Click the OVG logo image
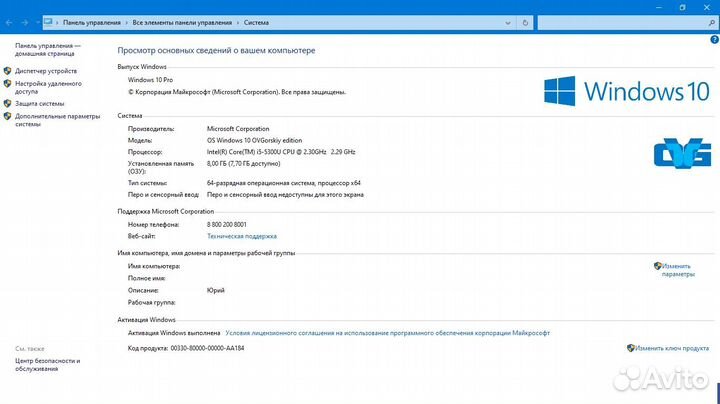 click(x=682, y=153)
